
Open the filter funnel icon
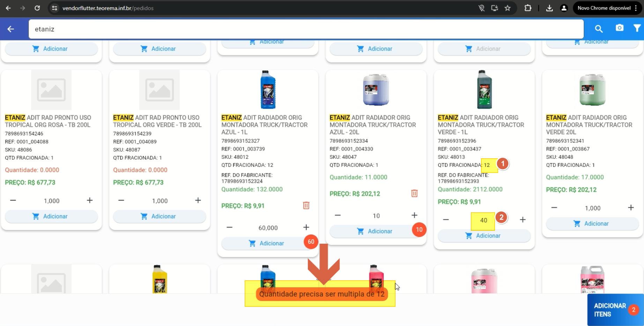pos(637,28)
